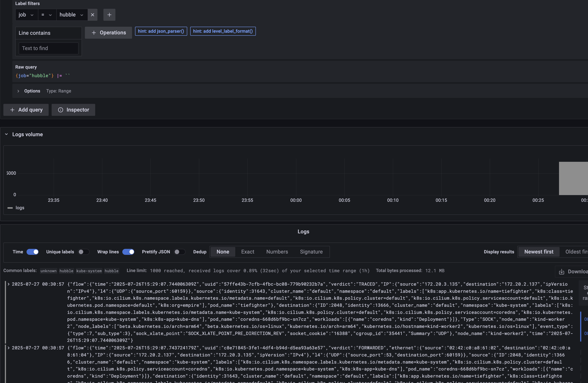This screenshot has height=383, width=588.
Task: Add a new label filter with plus icon
Action: (x=109, y=15)
